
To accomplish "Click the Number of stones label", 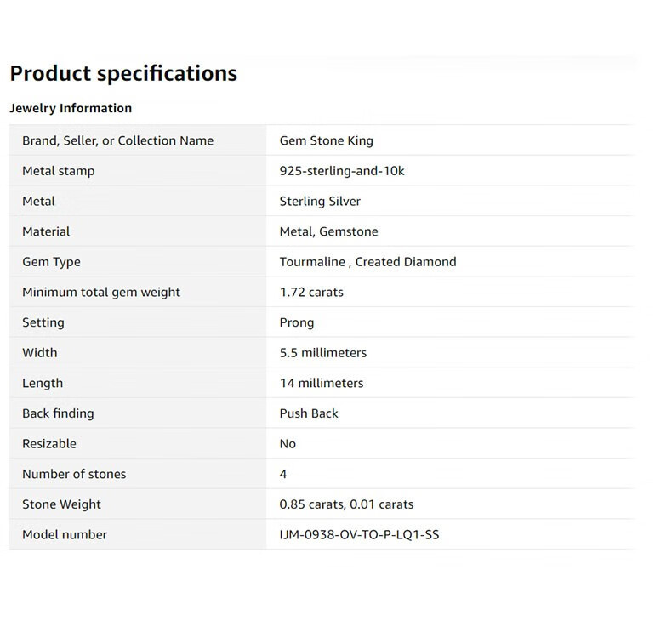I will (74, 474).
